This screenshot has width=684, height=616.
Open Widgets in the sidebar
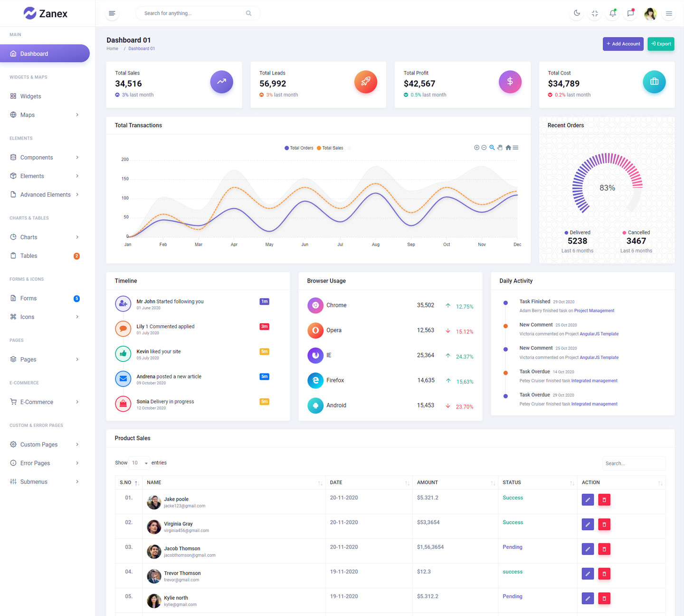point(31,96)
